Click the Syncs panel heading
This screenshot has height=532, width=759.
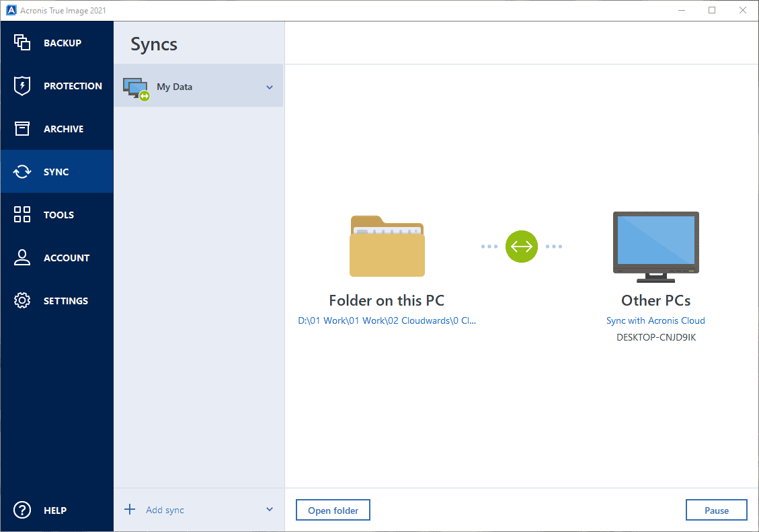coord(154,44)
